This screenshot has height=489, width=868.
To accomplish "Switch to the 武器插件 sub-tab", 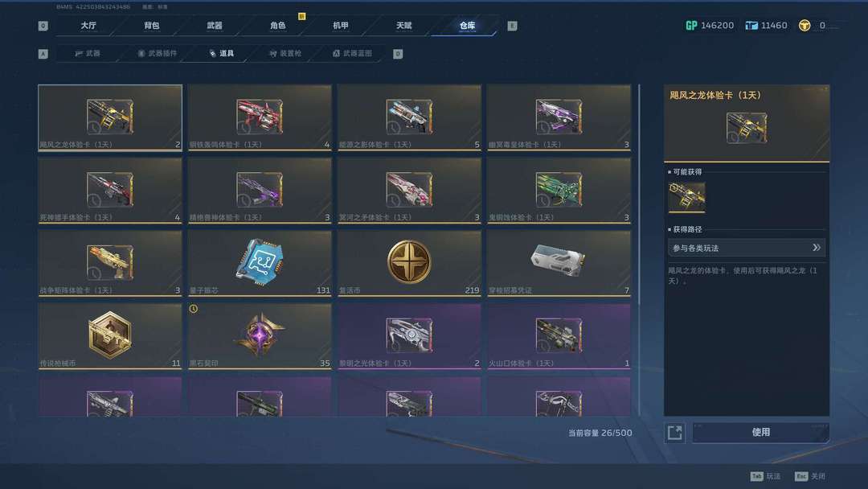I will (x=158, y=53).
